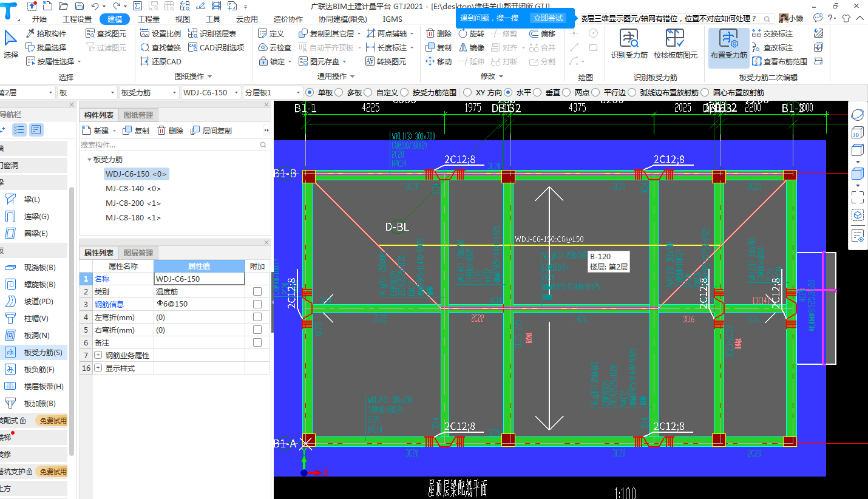
Task: Select MJ-C8-140 <0> in component list
Action: coord(133,189)
